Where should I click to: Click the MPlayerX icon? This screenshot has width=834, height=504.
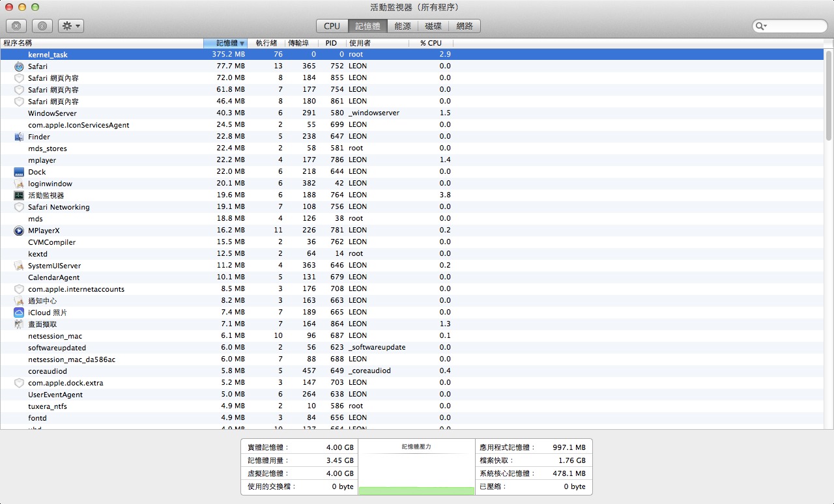point(19,231)
